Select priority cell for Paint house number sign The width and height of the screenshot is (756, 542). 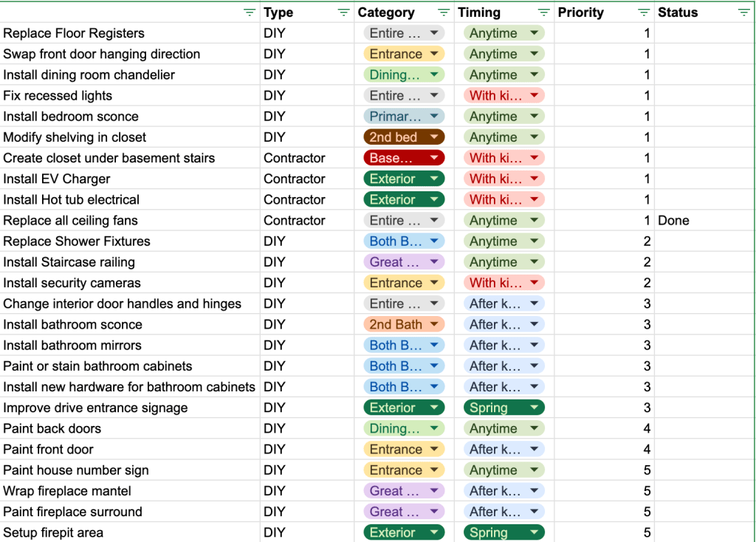605,470
